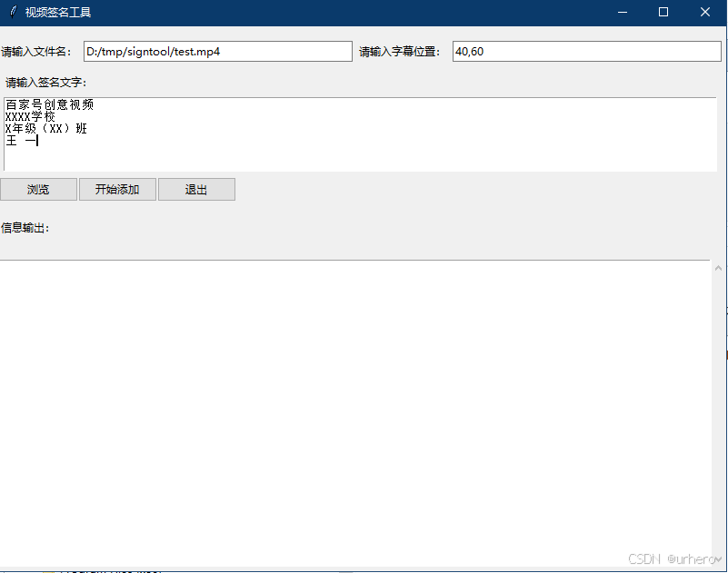Click the window title 视频签名工具
728x573 pixels.
[58, 13]
